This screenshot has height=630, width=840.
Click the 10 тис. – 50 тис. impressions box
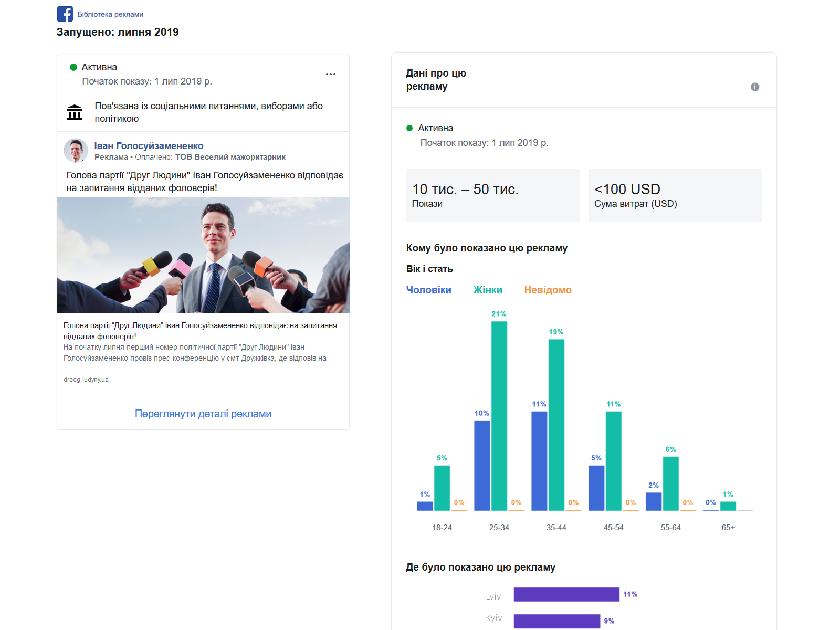point(492,195)
